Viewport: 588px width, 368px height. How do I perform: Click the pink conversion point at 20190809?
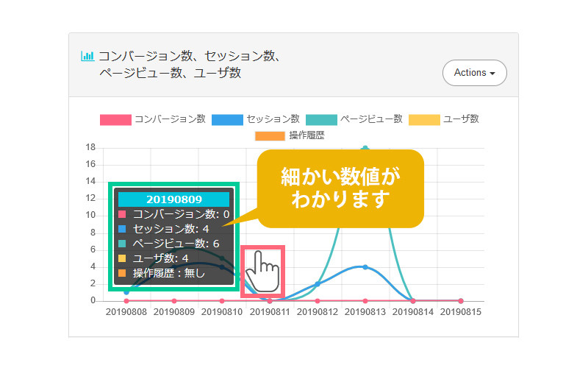coord(174,300)
